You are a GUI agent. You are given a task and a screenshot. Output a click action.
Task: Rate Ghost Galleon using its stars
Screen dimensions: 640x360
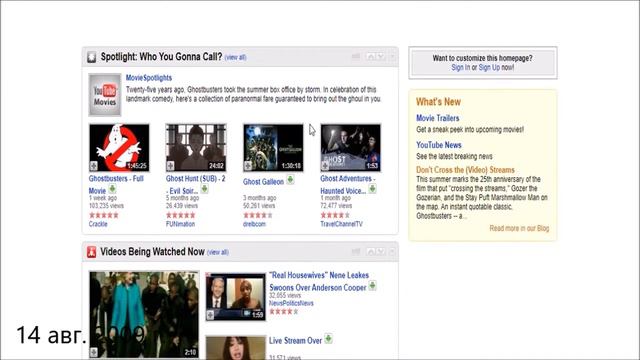coord(258,215)
